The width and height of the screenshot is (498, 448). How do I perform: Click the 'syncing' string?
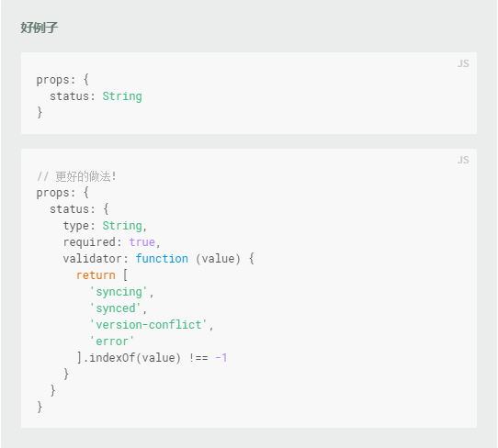[119, 292]
